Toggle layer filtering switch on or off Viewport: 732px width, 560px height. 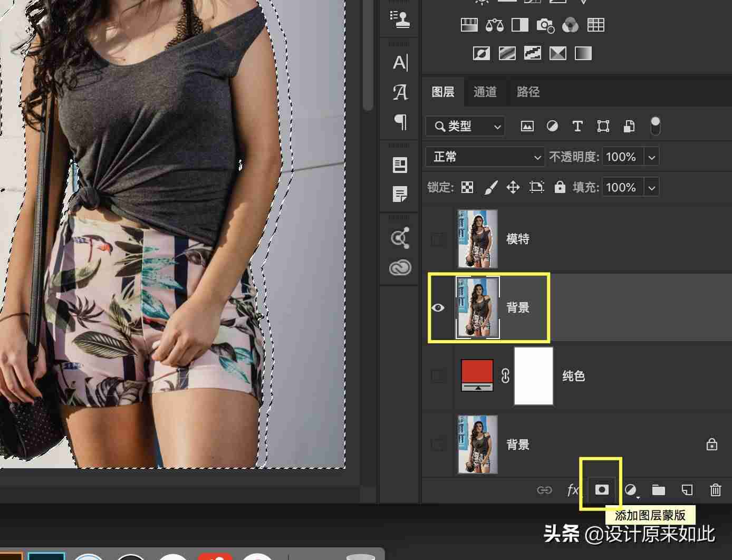pos(655,126)
